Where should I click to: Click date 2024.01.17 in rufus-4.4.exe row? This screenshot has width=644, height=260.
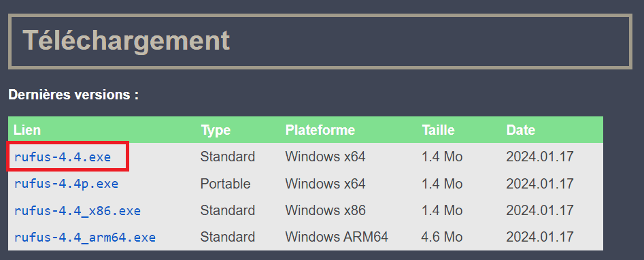click(x=540, y=157)
